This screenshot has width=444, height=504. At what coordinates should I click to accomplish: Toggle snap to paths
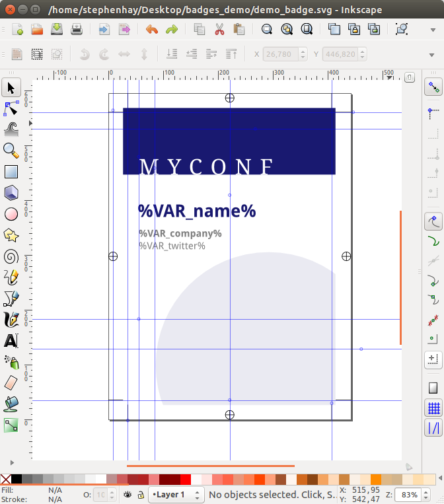click(x=433, y=240)
